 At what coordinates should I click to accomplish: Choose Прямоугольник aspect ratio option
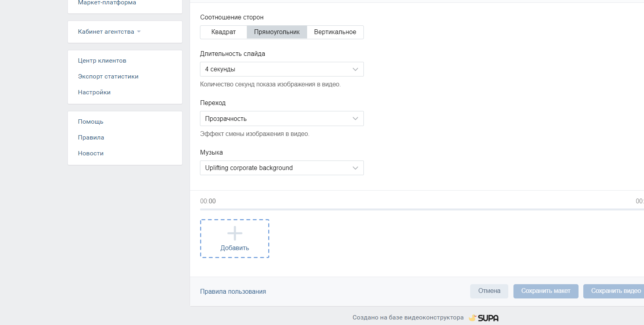coord(277,32)
